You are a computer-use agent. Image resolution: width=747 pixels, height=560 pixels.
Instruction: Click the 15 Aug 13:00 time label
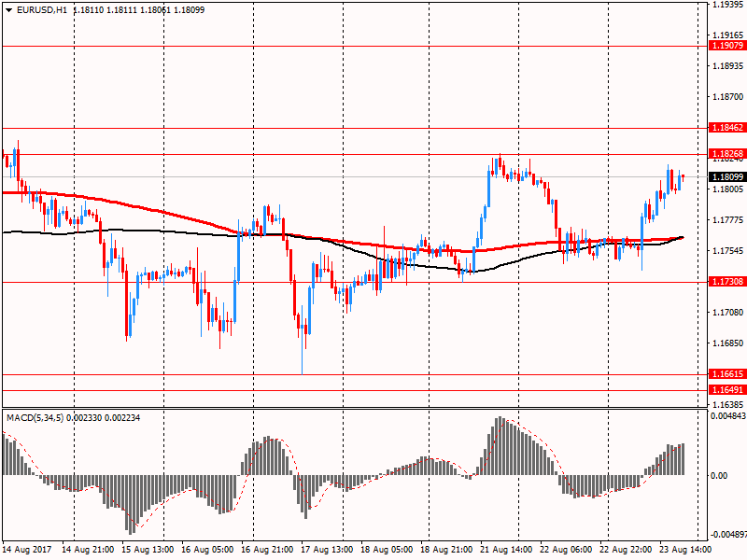coord(148,550)
